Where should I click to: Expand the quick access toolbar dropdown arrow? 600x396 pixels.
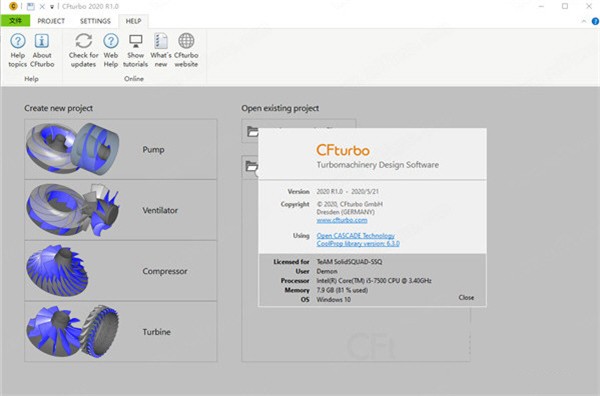[52, 7]
